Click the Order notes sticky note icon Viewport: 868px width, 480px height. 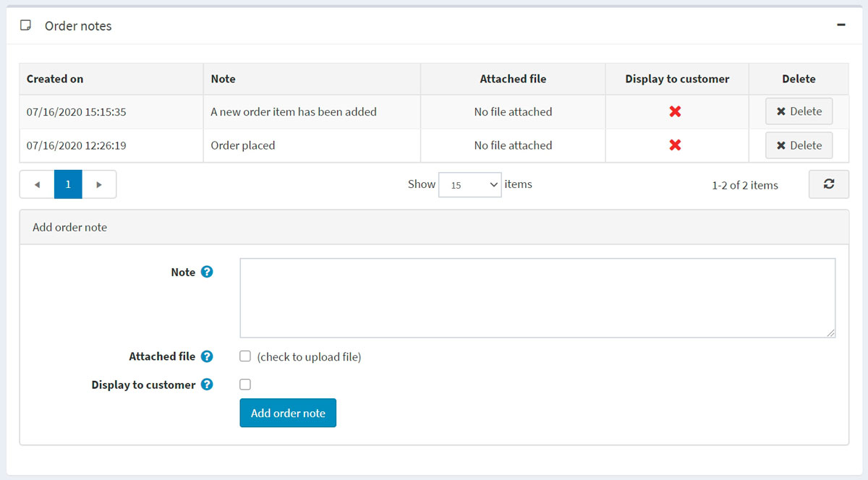tap(25, 25)
